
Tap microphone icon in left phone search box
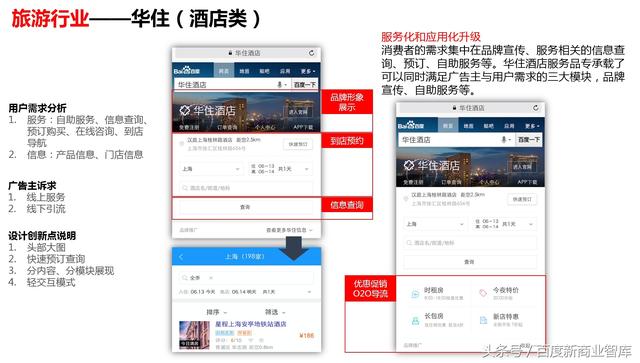(x=280, y=85)
